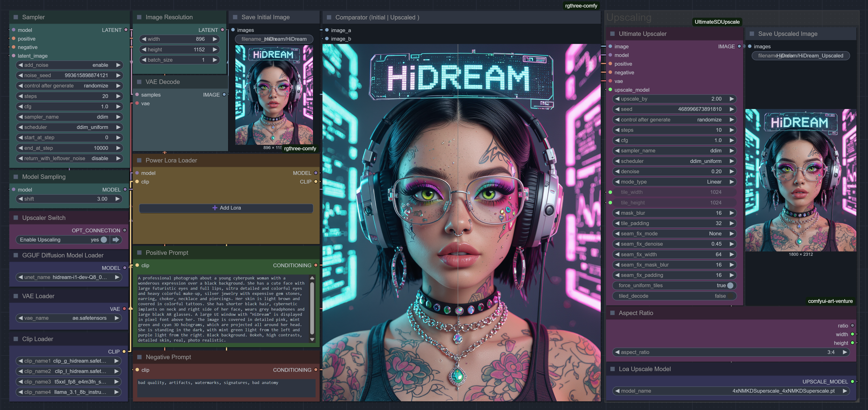Toggle the Enable Upscaling yes switch
Viewport: 868px width, 410px height.
click(x=104, y=240)
